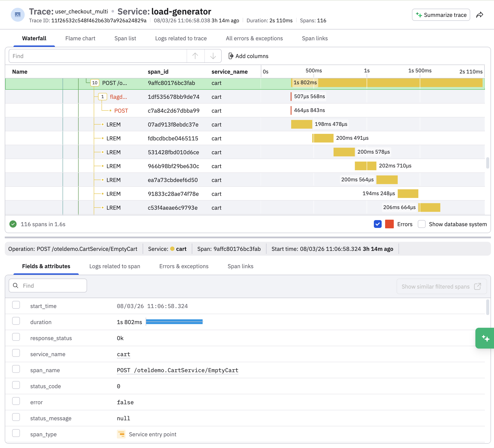Click the Add columns icon
This screenshot has height=448, width=494.
coord(231,56)
